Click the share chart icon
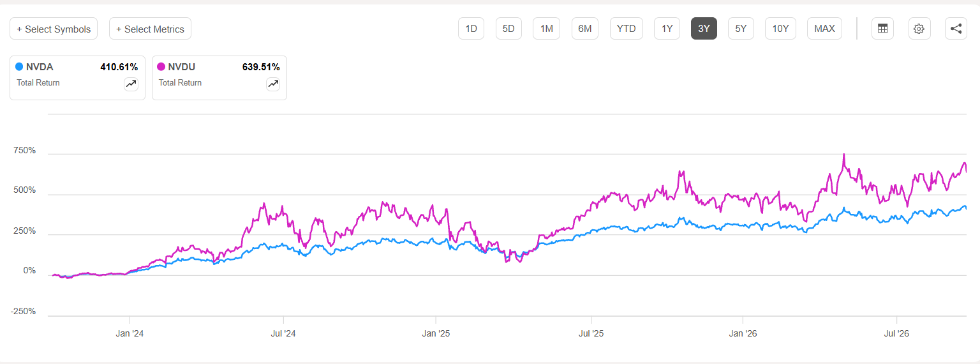980x364 pixels. (x=956, y=29)
